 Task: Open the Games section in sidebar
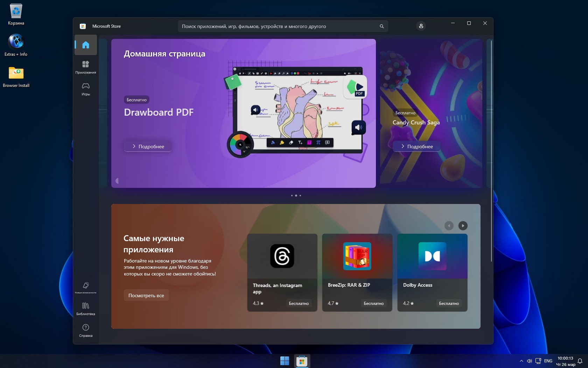85,89
